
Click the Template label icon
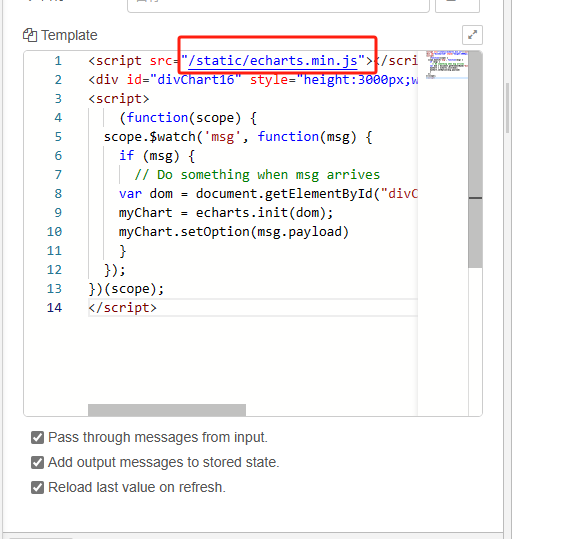pyautogui.click(x=30, y=35)
